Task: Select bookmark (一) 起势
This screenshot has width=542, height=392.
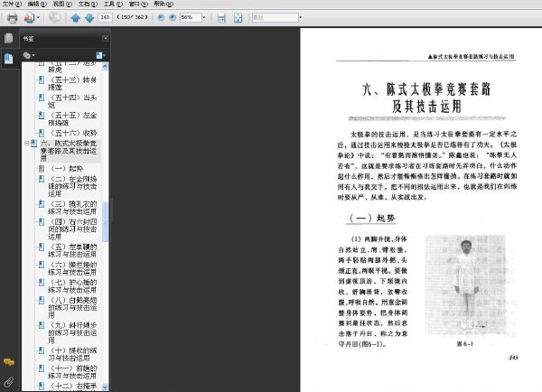Action: point(66,168)
